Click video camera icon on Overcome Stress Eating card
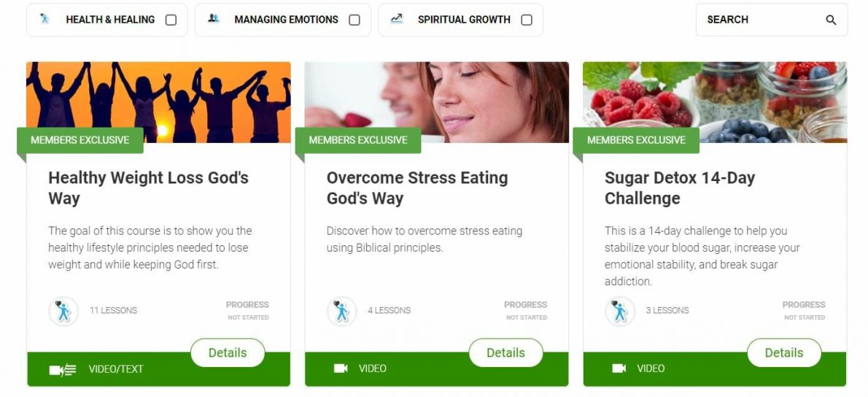The image size is (868, 397). pos(341,369)
